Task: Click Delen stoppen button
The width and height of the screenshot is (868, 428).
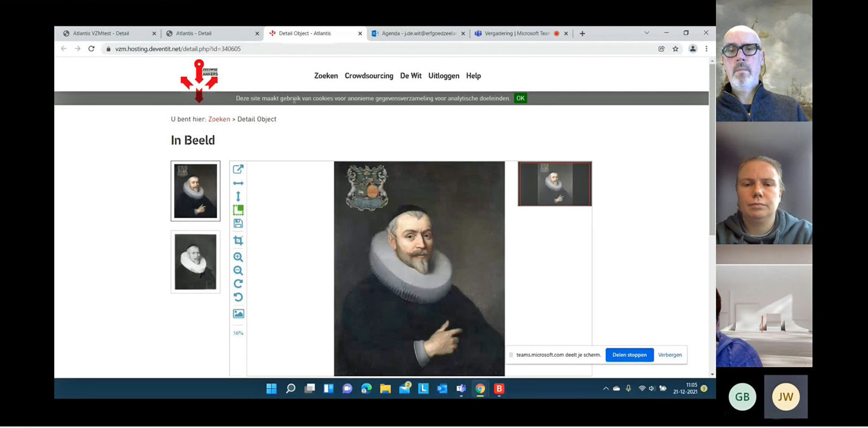Action: pos(629,355)
